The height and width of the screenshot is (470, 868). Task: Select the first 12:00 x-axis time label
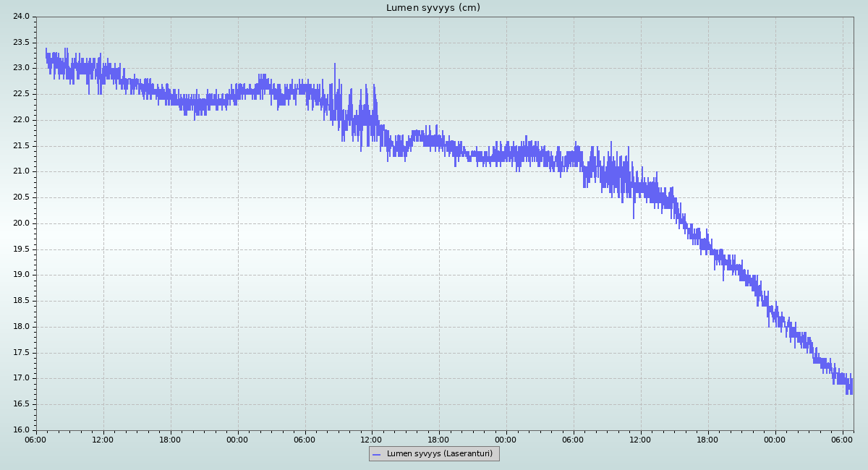tap(103, 440)
